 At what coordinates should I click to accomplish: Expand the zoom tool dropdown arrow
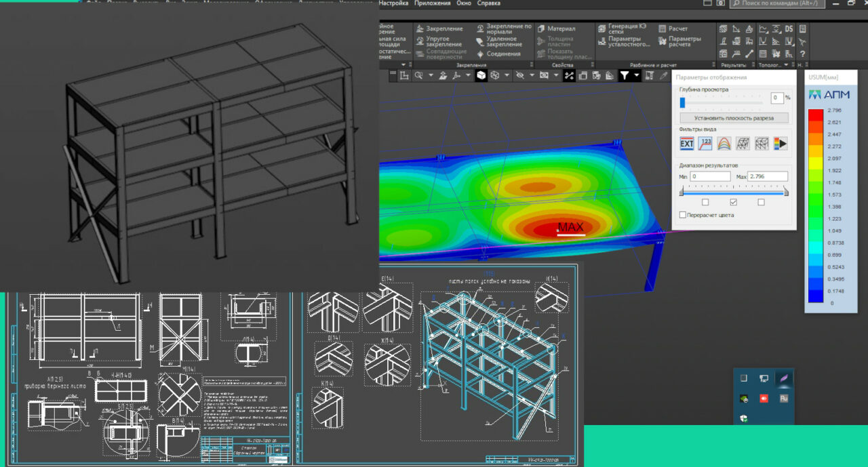point(431,75)
